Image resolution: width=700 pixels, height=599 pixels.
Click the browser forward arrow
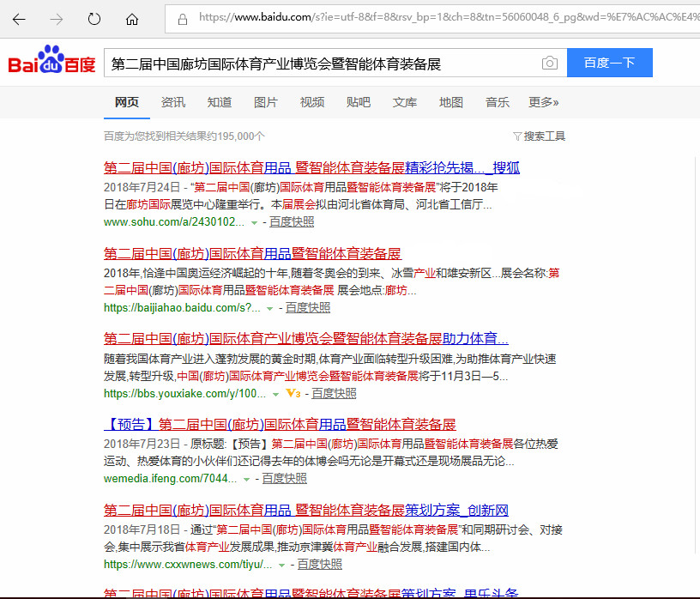coord(57,19)
